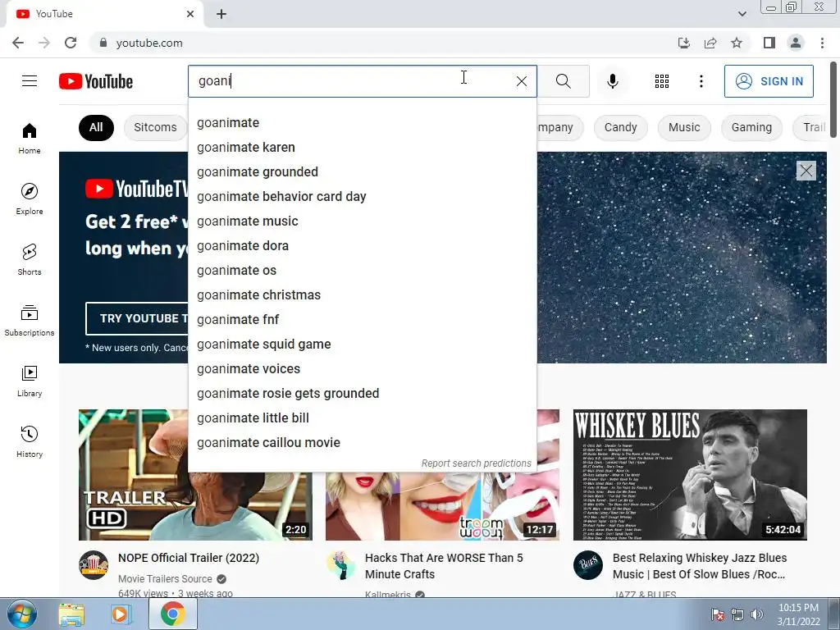
Task: Click the Movie Trailers Source channel avatar
Action: pos(94,565)
